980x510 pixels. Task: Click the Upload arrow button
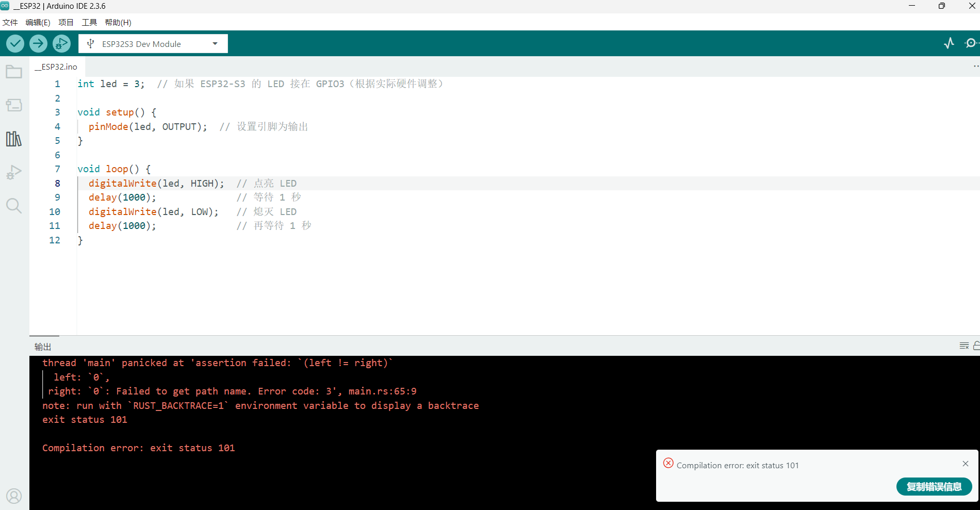[x=38, y=44]
